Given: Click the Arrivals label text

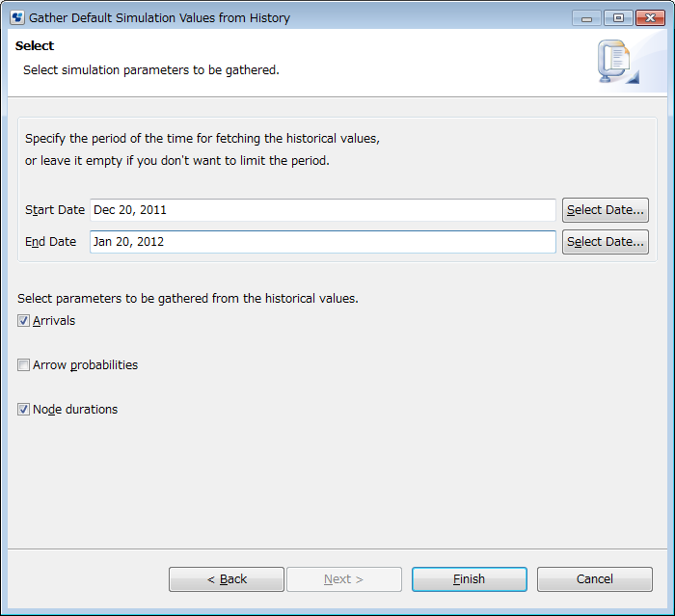Looking at the screenshot, I should [54, 321].
